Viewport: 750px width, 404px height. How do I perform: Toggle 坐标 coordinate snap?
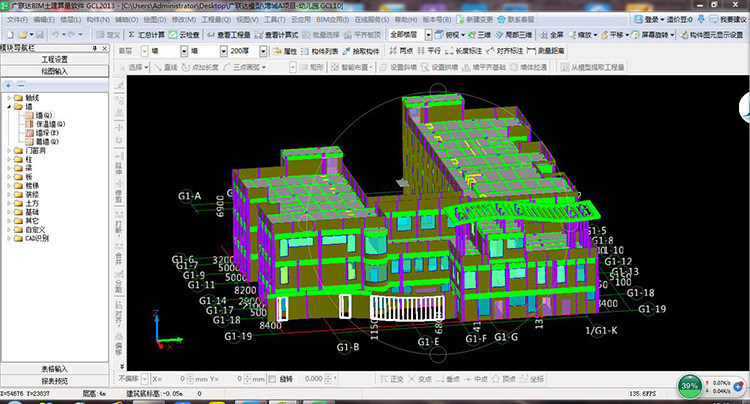pyautogui.click(x=532, y=379)
